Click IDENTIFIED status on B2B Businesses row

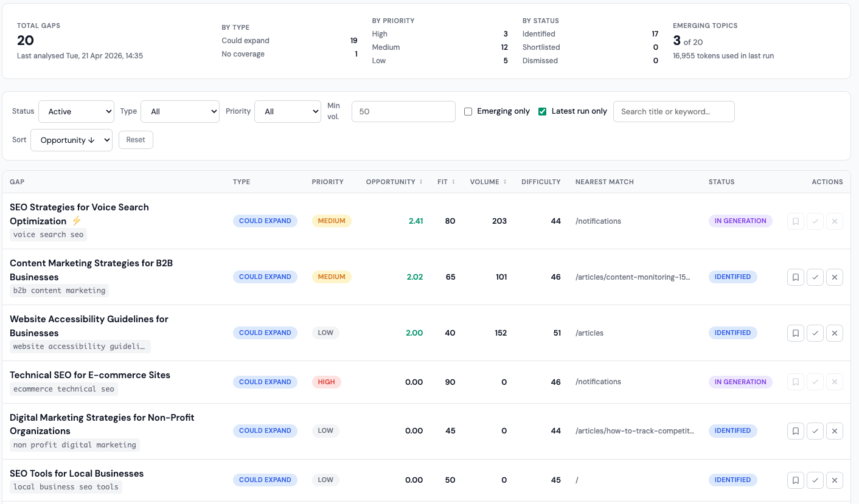[733, 277]
